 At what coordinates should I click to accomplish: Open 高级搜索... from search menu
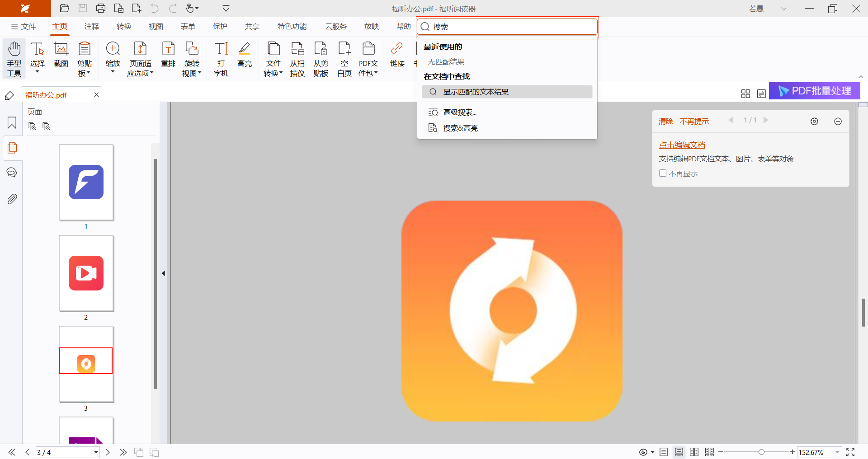(x=507, y=112)
